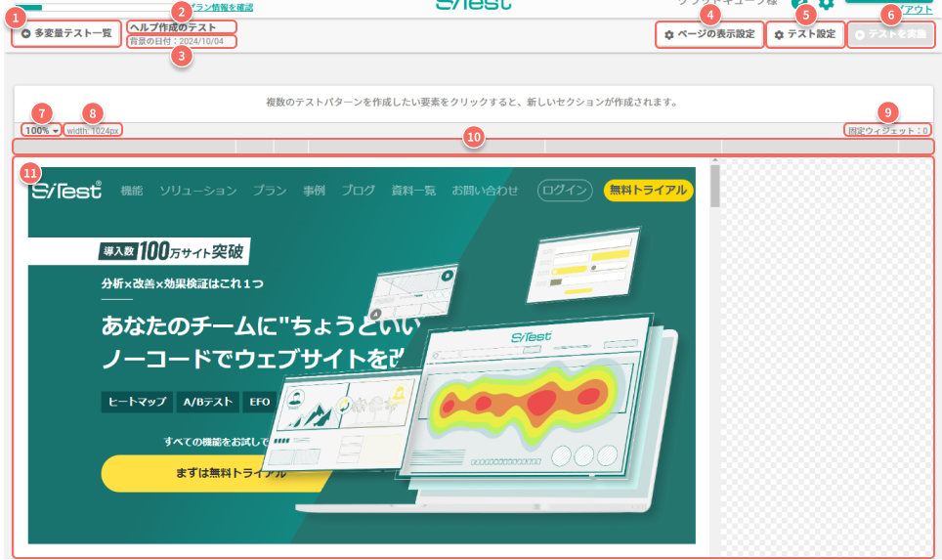Click the EFO tag

tap(260, 402)
